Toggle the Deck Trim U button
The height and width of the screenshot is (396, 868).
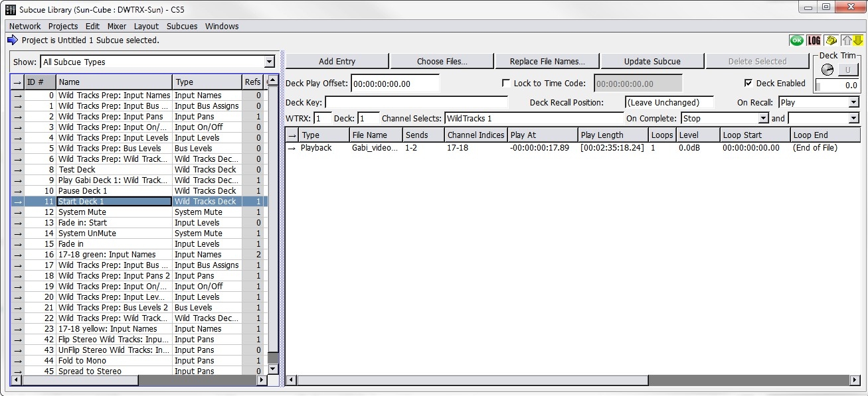click(847, 70)
